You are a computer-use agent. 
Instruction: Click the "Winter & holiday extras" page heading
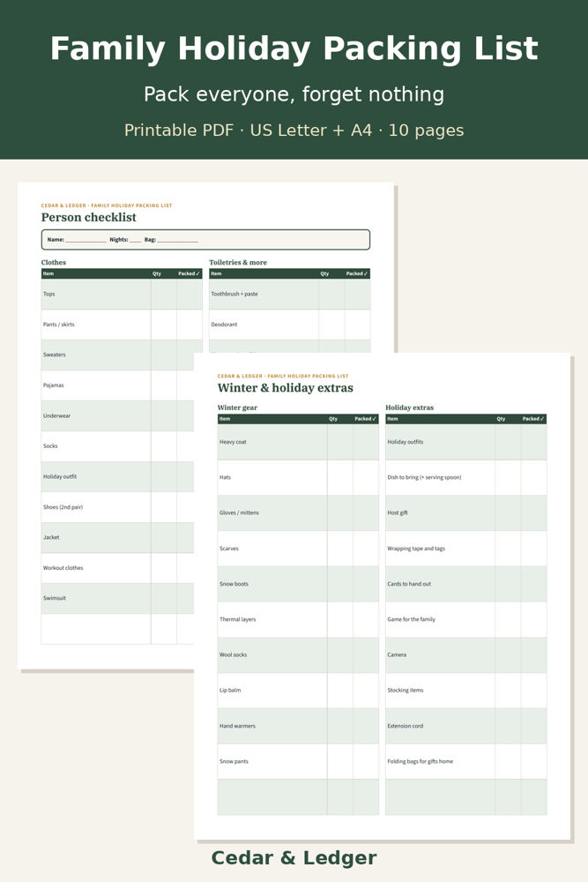point(286,388)
